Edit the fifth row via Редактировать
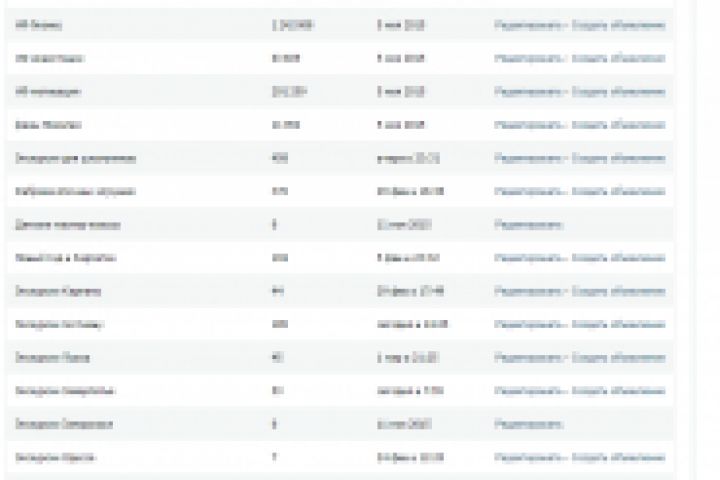 529,158
